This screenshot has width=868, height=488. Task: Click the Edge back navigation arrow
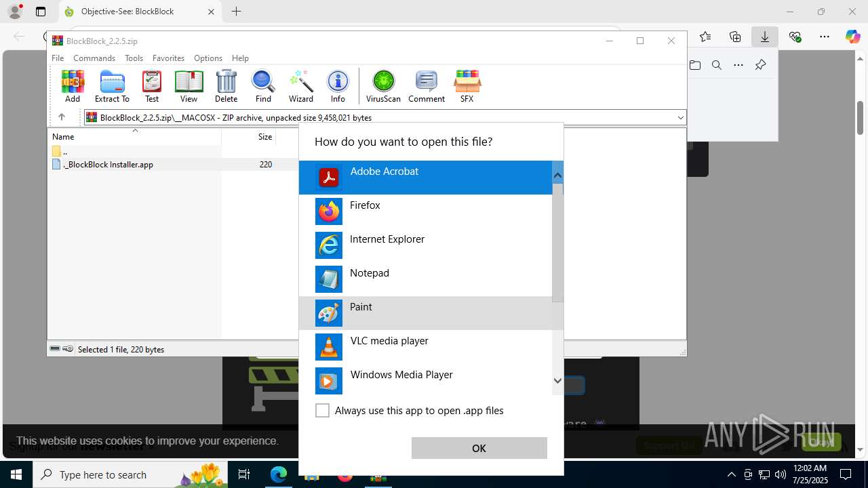[x=19, y=37]
